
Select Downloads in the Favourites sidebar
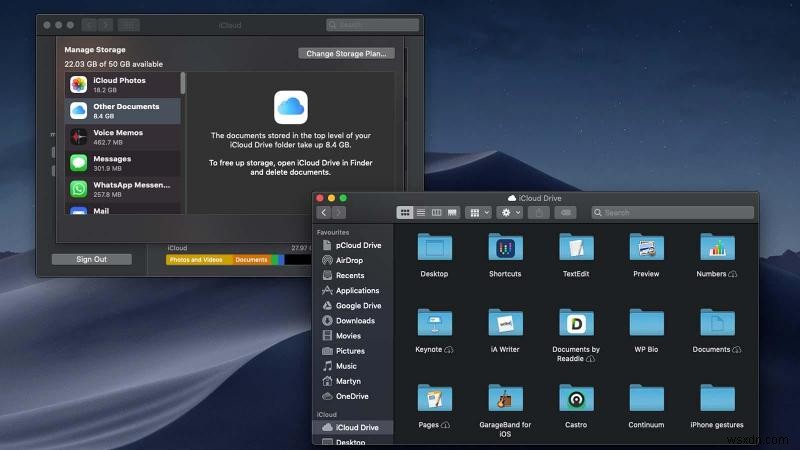pos(355,321)
